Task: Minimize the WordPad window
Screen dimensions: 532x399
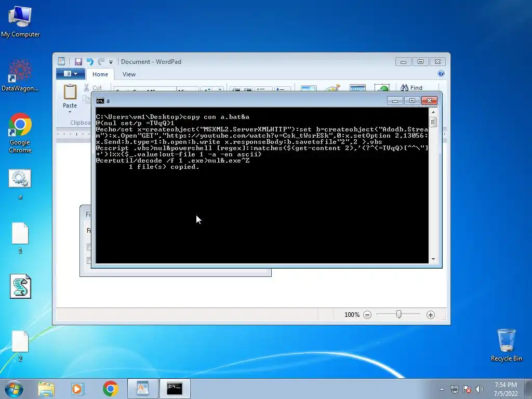Action: tap(403, 62)
